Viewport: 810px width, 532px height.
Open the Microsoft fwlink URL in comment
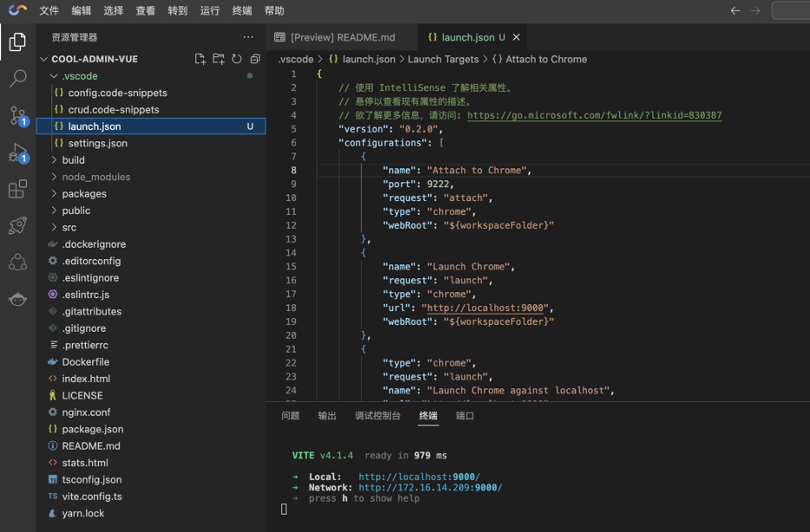tap(594, 115)
